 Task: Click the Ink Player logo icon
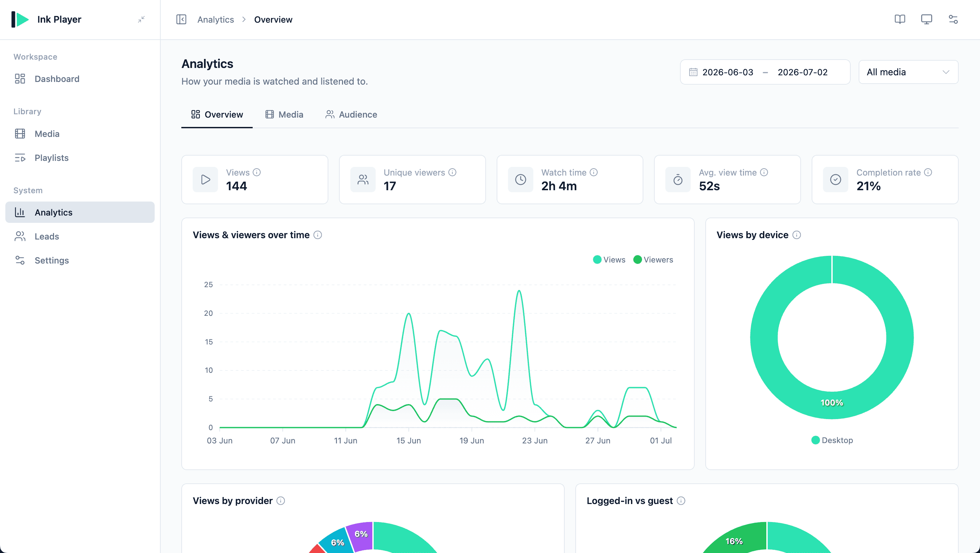click(20, 19)
